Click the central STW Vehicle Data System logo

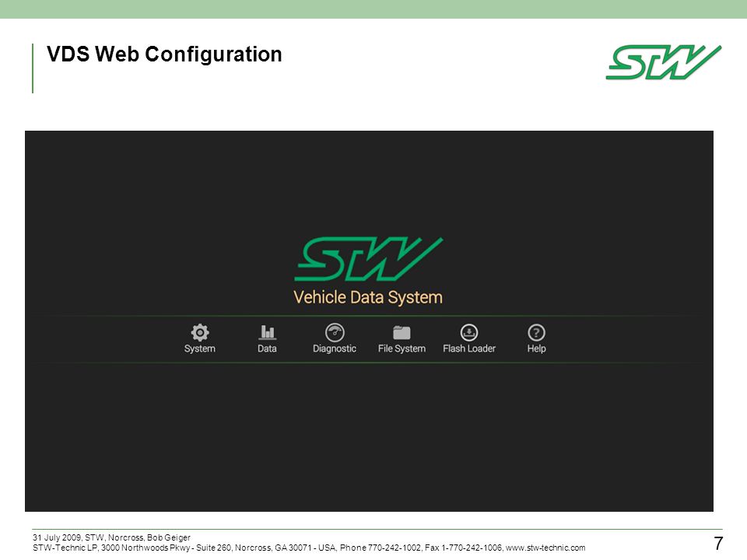pos(369,259)
